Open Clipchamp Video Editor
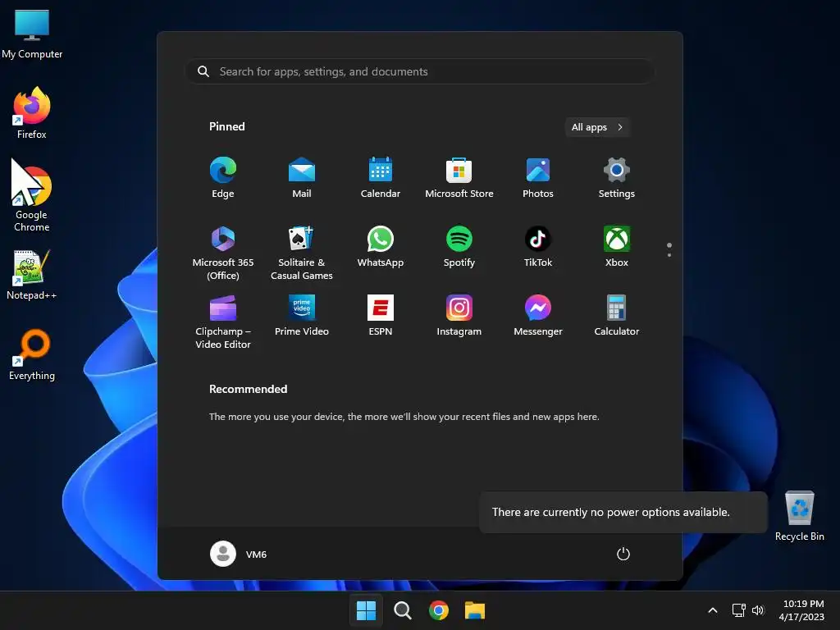 [223, 322]
